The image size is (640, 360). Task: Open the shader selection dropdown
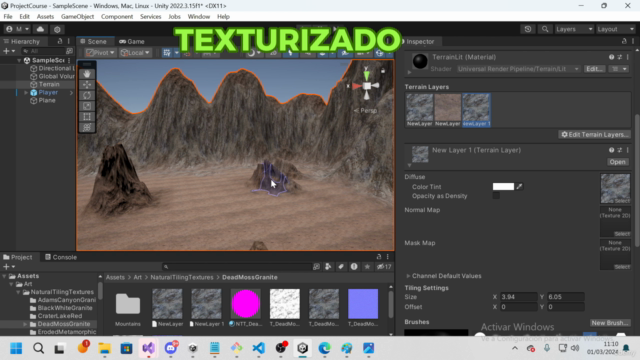pos(518,69)
